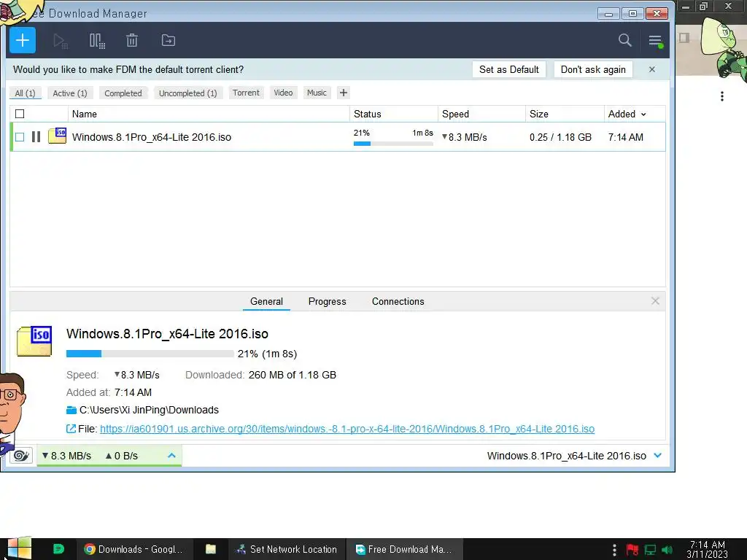Click the open-link icon beside File
The width and height of the screenshot is (747, 560).
coord(71,429)
